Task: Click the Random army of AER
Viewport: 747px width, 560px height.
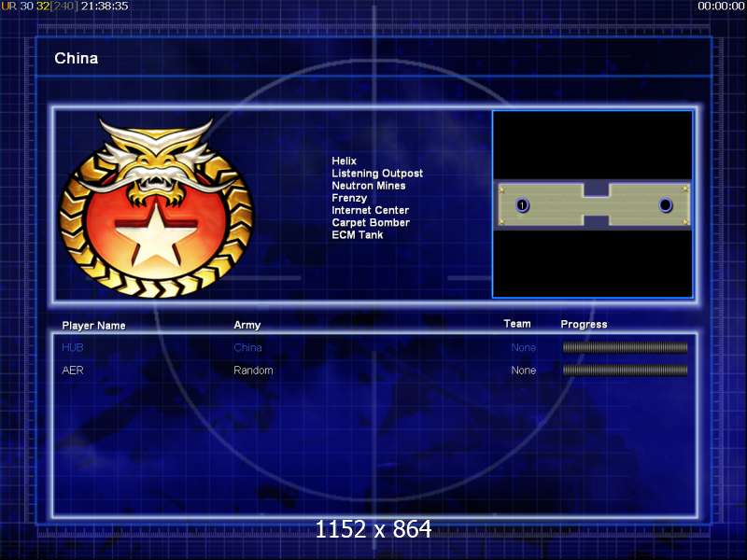Action: [253, 370]
